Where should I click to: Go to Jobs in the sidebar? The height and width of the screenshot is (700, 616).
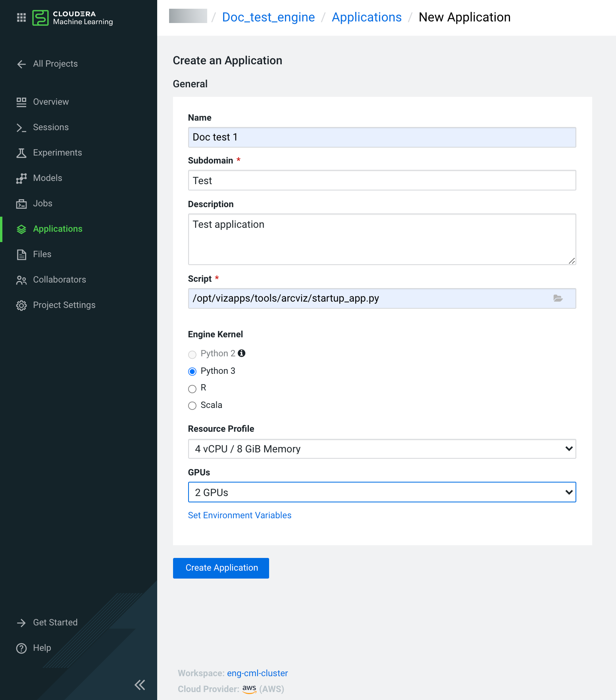click(x=42, y=204)
